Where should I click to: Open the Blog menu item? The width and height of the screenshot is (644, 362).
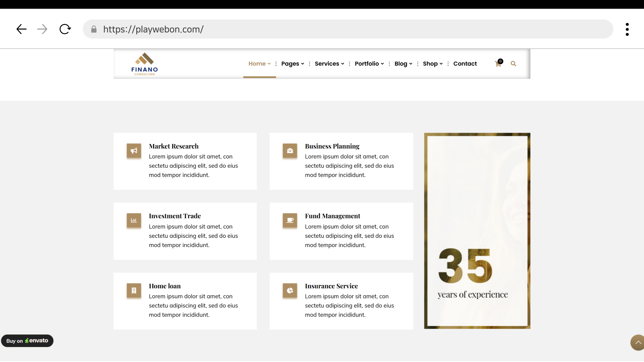tap(403, 64)
